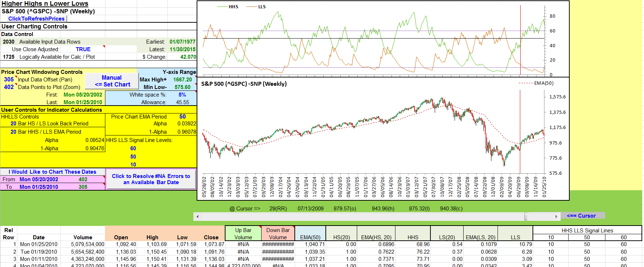Click the HHS legend entry in indicator chart
Image resolution: width=644 pixels, height=267 pixels.
[228, 7]
